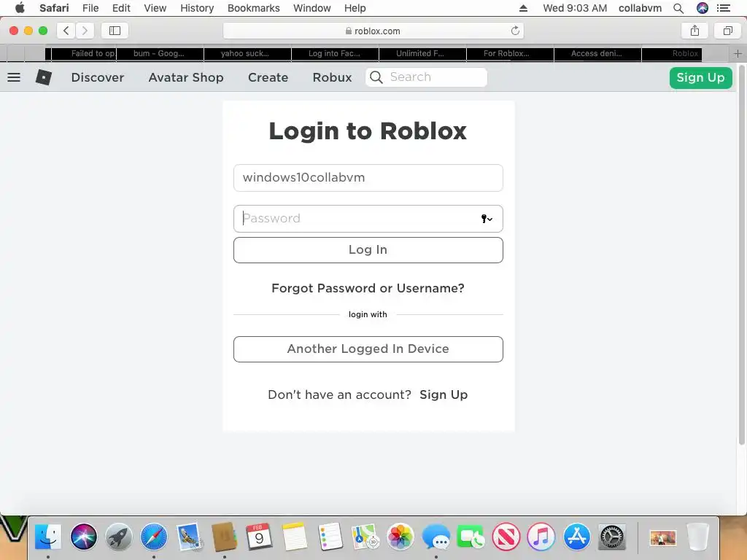Open Spotlight search in menu bar
Viewport: 747px width, 560px height.
tap(678, 8)
